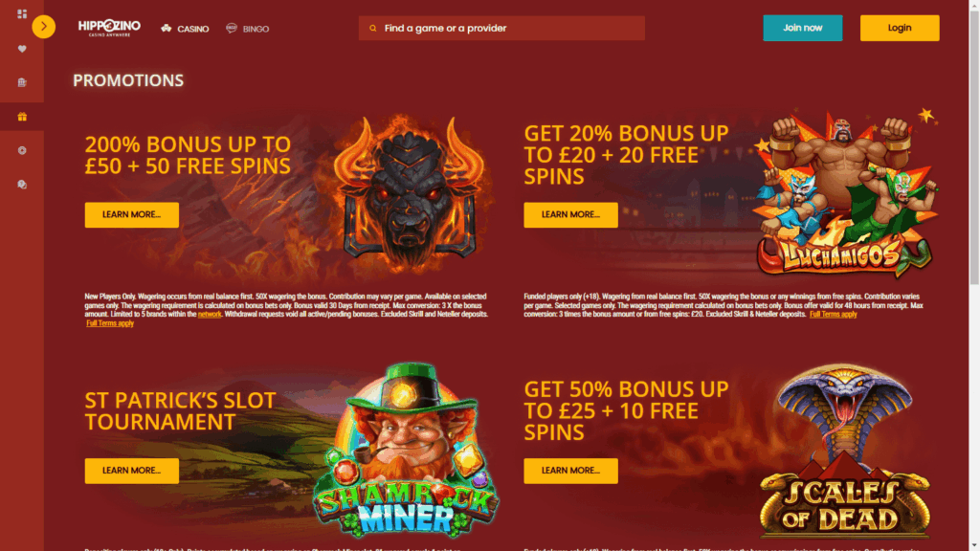
Task: Go to HippoZino logo home page
Action: click(109, 28)
